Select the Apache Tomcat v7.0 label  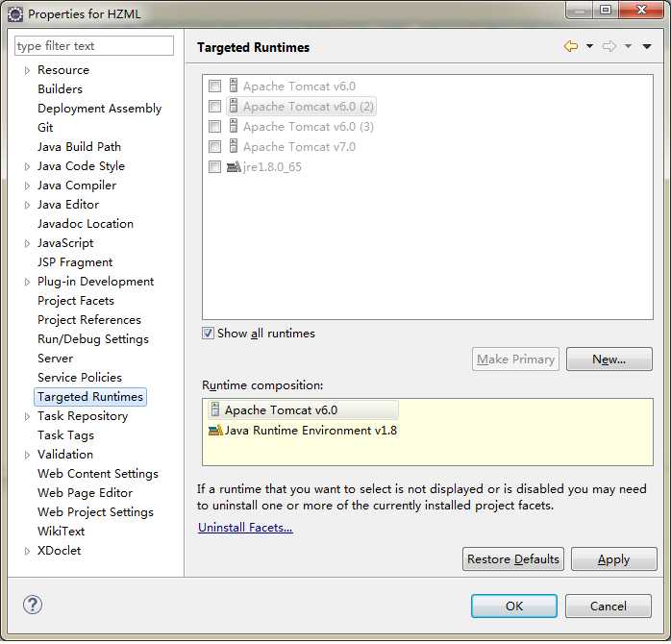[x=299, y=147]
